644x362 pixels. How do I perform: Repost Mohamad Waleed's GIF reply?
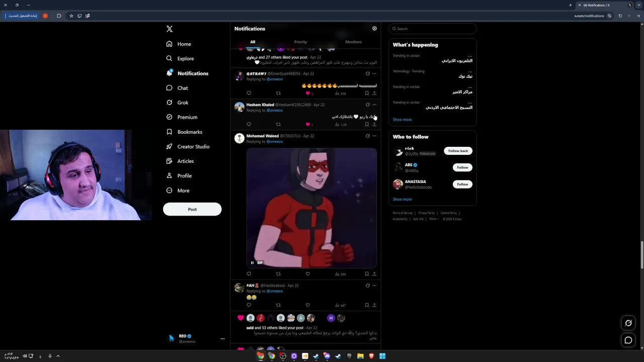coord(278,274)
